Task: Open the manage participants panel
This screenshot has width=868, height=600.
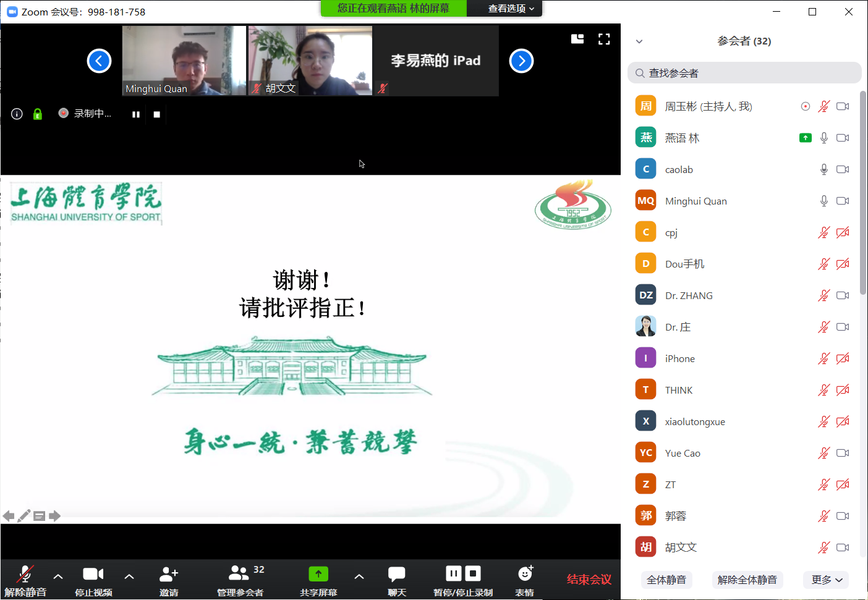Action: point(240,574)
